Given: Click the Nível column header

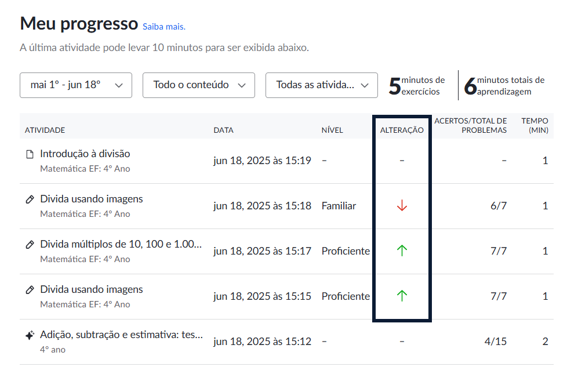Looking at the screenshot, I should (332, 130).
